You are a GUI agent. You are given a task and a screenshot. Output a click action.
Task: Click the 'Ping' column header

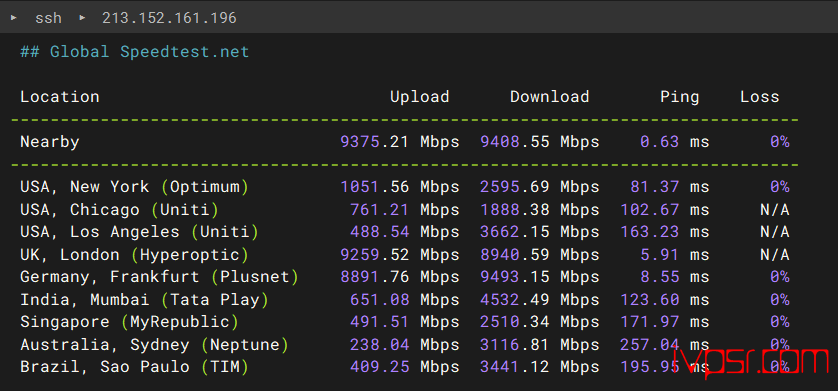(x=680, y=97)
